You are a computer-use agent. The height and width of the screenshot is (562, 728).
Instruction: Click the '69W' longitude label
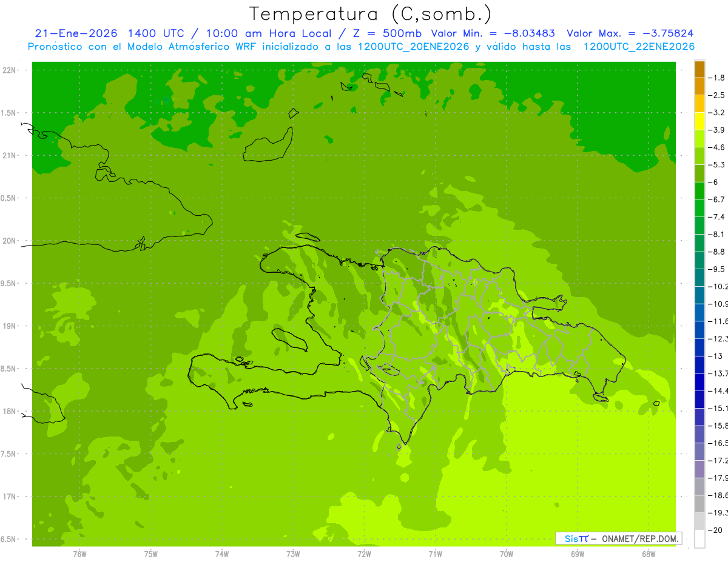click(x=578, y=554)
